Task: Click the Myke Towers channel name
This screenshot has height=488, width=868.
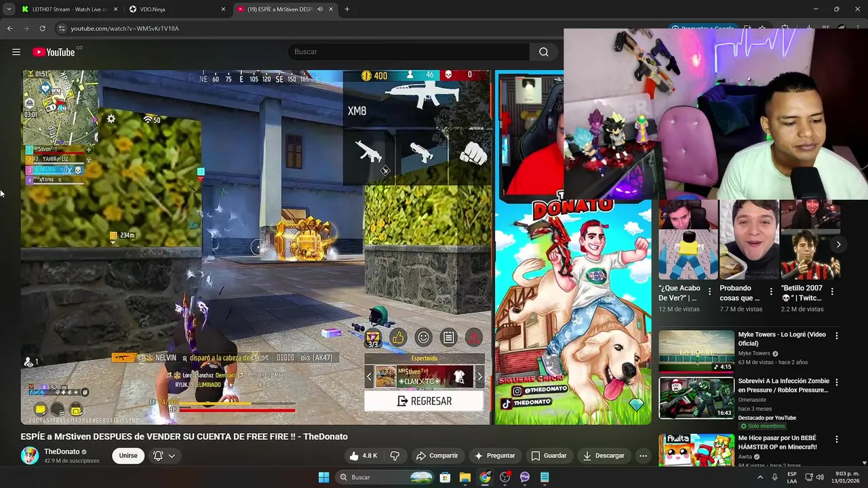Action: click(754, 353)
